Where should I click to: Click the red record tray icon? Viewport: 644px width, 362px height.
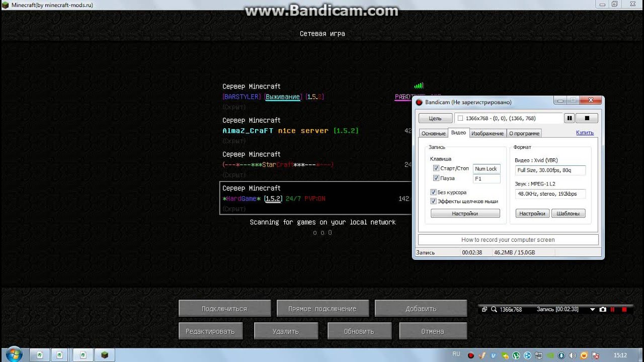tap(471, 355)
